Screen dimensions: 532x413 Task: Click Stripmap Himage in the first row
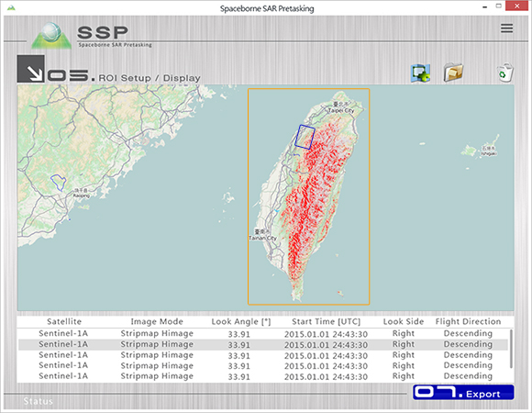point(157,333)
